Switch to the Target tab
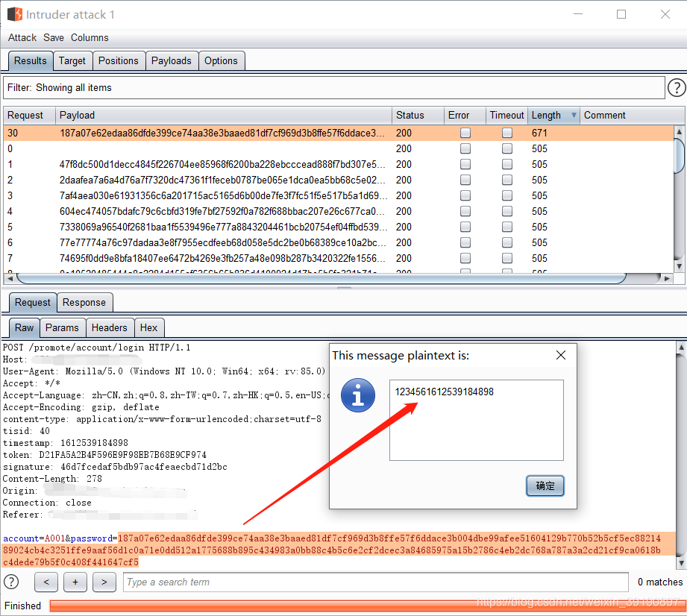Viewport: 687px width, 616px height. [72, 61]
